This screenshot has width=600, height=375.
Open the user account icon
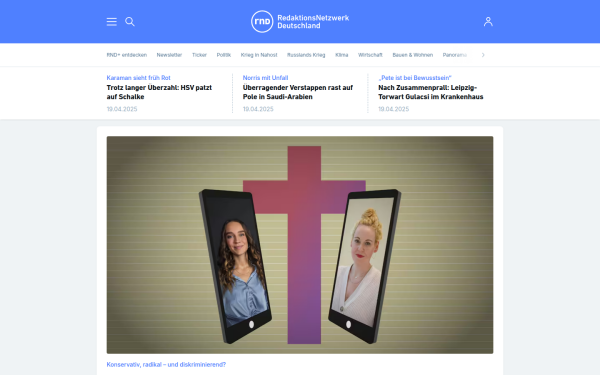point(488,21)
